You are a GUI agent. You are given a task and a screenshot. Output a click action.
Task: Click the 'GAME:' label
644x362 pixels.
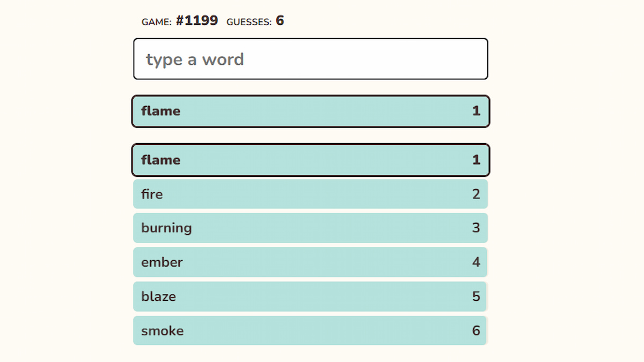[157, 22]
